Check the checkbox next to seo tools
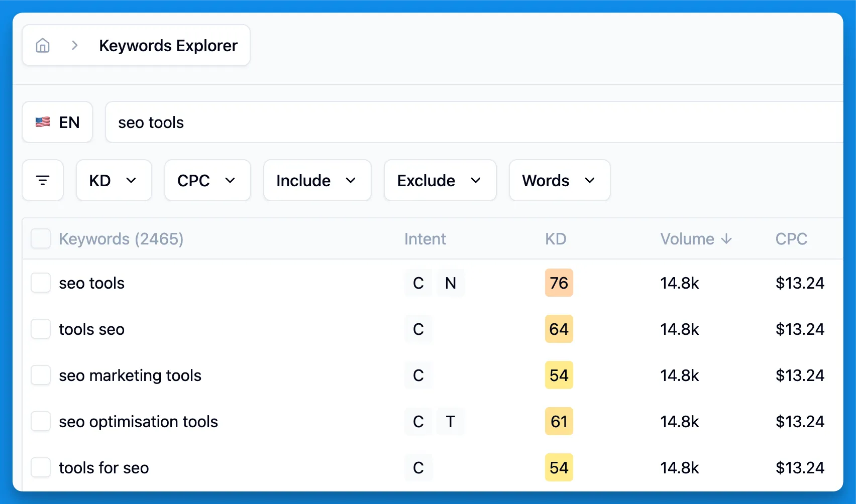This screenshot has height=504, width=856. pos(41,283)
